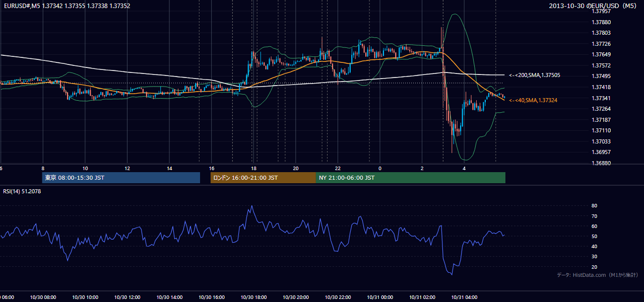
Task: Click price axis label 1.37341
Action: tap(601, 98)
